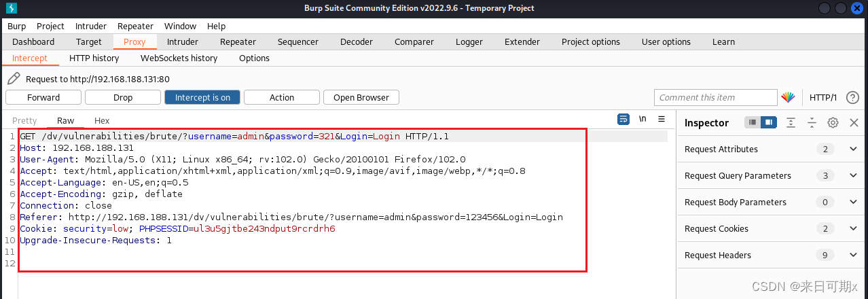Viewport: 868px width, 299px height.
Task: Open the Learn tab
Action: pos(723,41)
